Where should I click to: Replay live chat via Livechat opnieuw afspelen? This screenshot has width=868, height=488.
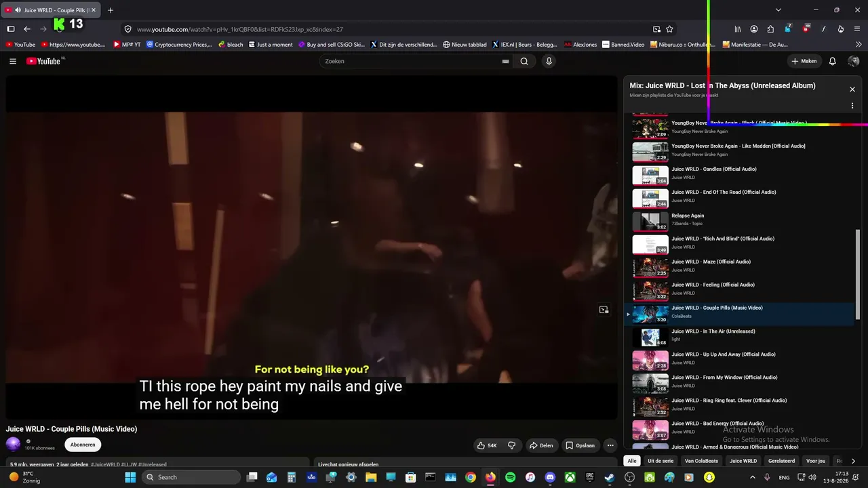pyautogui.click(x=348, y=464)
